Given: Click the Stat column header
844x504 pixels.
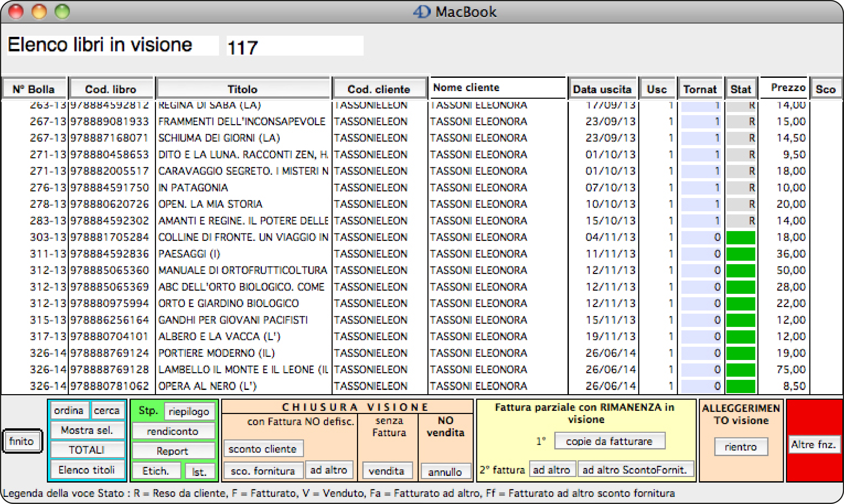Looking at the screenshot, I should click(x=741, y=89).
